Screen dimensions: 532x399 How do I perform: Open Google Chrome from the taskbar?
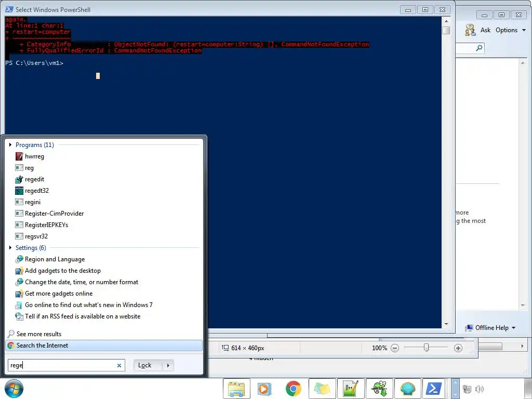coord(293,389)
